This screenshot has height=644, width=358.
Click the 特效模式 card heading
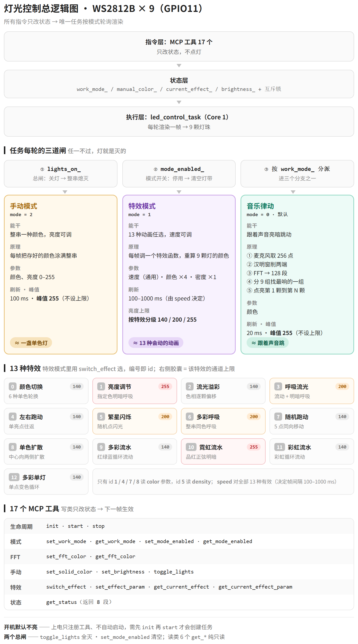pos(142,206)
